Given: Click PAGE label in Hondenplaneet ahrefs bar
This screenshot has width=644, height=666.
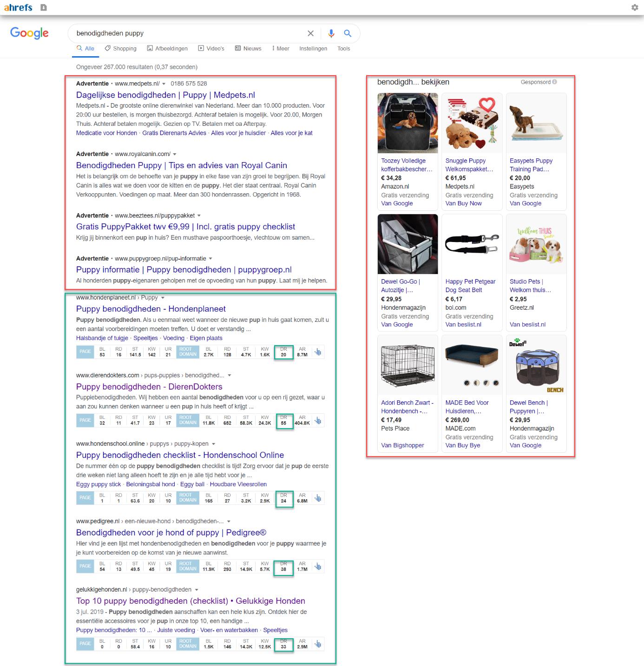Looking at the screenshot, I should 85,352.
